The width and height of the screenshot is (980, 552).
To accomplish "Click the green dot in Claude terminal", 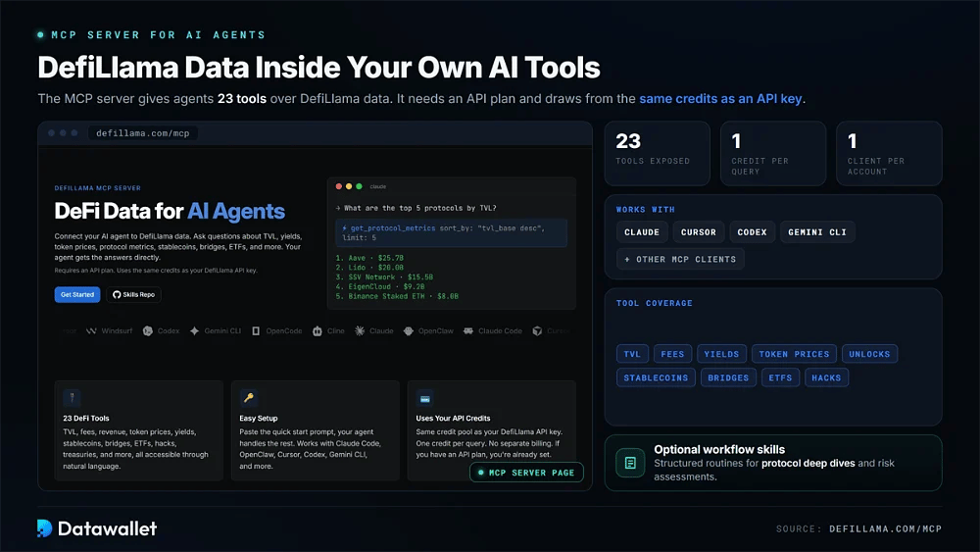I will 359,186.
